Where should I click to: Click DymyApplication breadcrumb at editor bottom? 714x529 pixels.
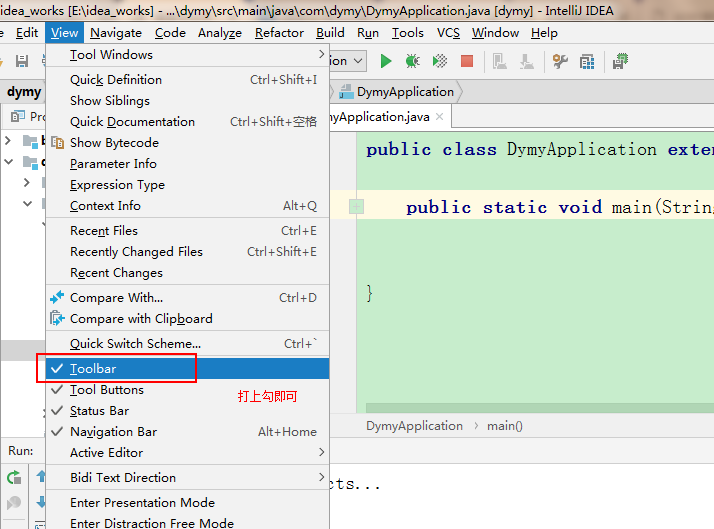pyautogui.click(x=414, y=426)
